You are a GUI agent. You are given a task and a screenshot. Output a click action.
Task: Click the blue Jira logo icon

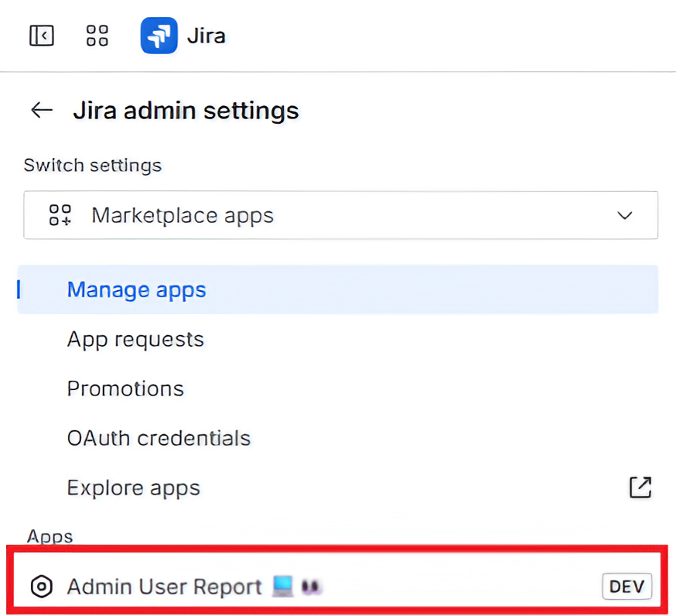point(159,36)
